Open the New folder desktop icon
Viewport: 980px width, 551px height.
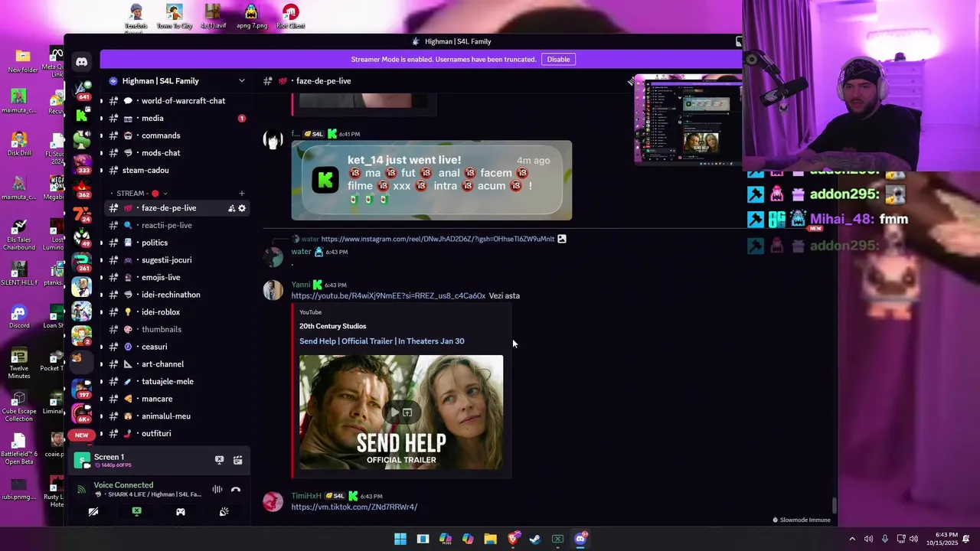point(22,60)
